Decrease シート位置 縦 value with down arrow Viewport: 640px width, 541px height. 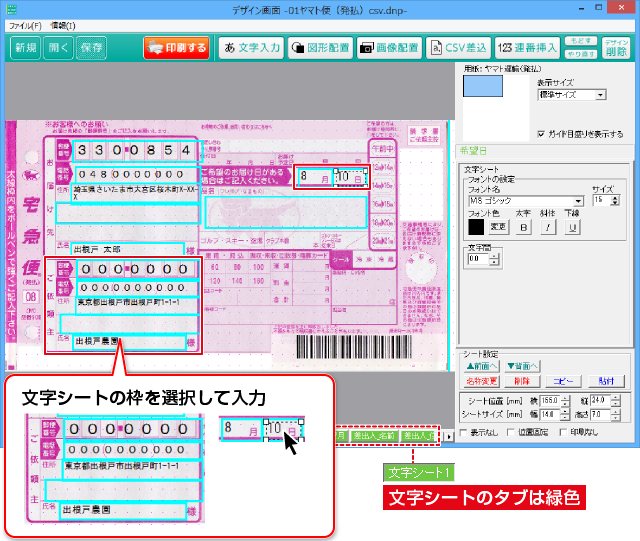pos(616,404)
